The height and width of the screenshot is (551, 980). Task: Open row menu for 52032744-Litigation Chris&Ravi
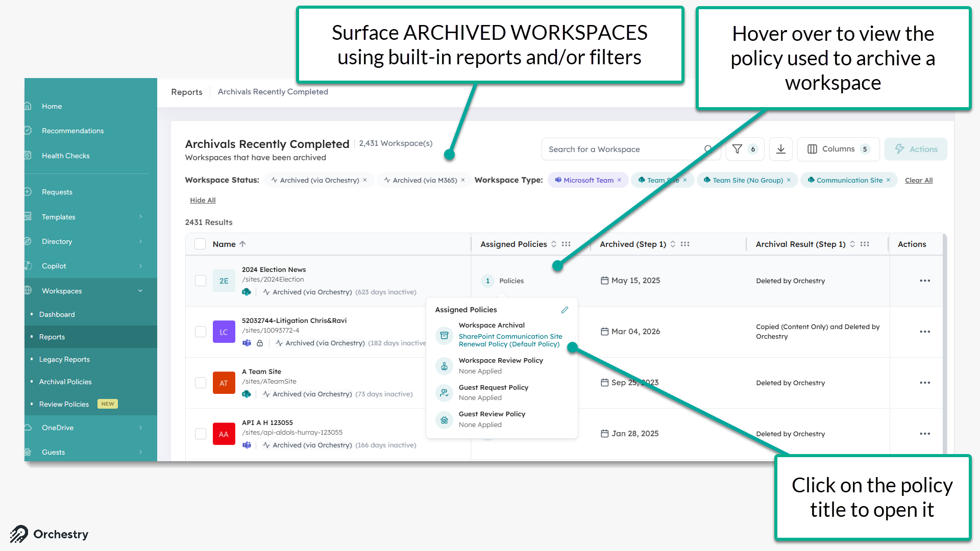pos(925,332)
